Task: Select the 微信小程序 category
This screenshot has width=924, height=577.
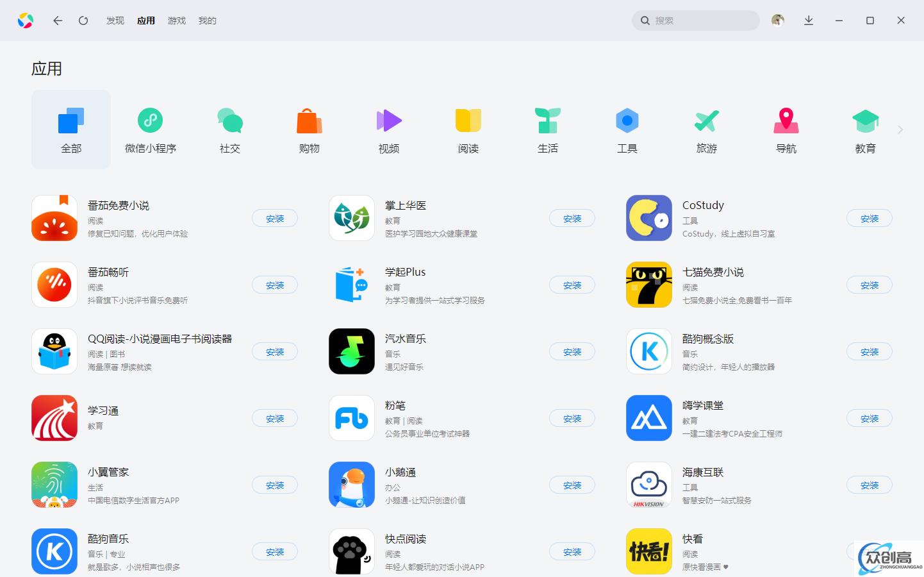Action: pos(151,130)
